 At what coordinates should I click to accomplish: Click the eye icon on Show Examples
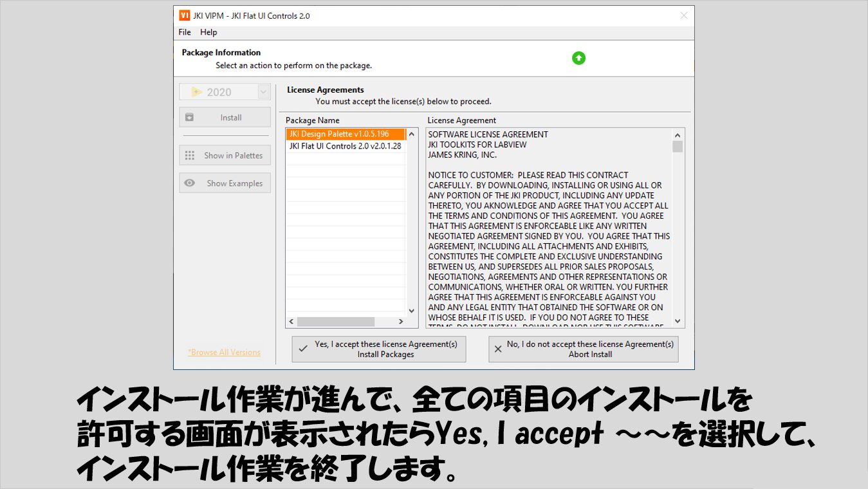(x=190, y=183)
